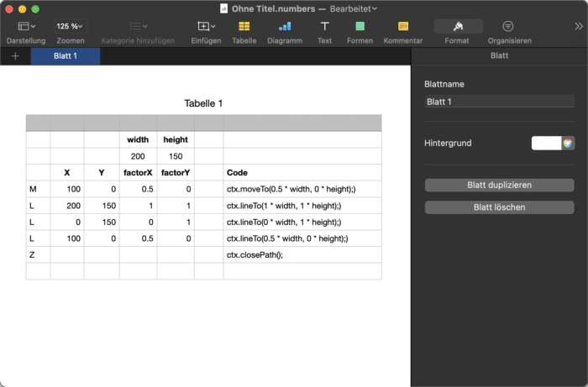588x387 pixels.
Task: Select the ctx.lineTo(0 * width, 1 * height) cell
Action: coord(302,222)
